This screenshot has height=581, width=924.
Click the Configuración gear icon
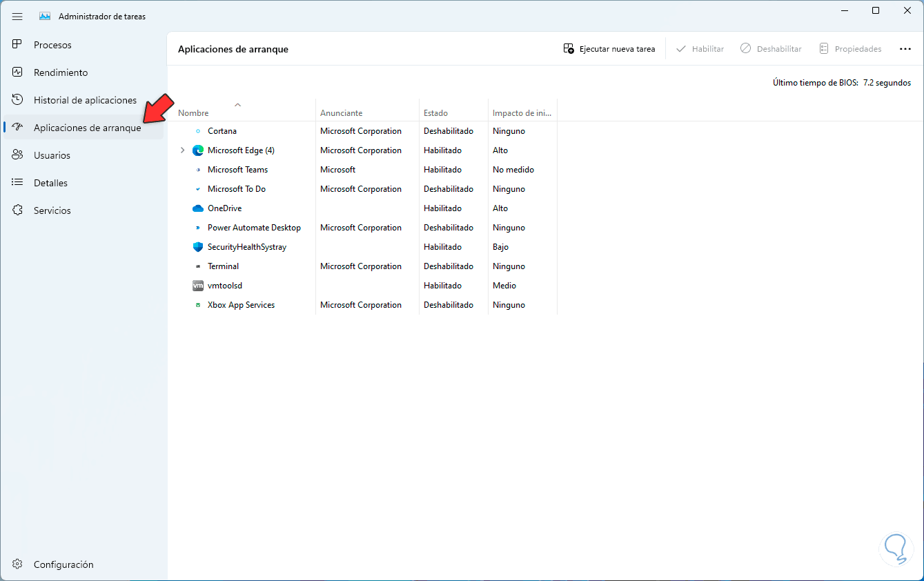(x=19, y=564)
